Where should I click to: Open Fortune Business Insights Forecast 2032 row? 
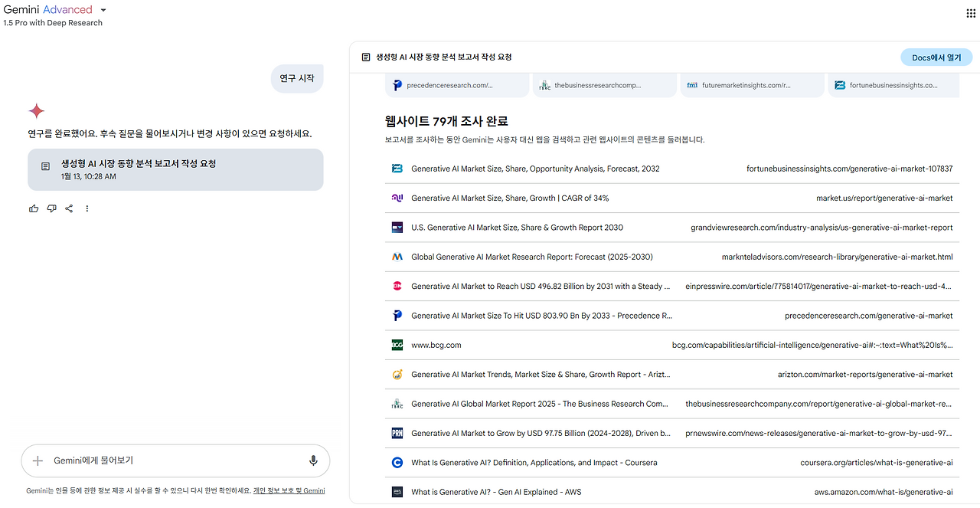pyautogui.click(x=671, y=169)
